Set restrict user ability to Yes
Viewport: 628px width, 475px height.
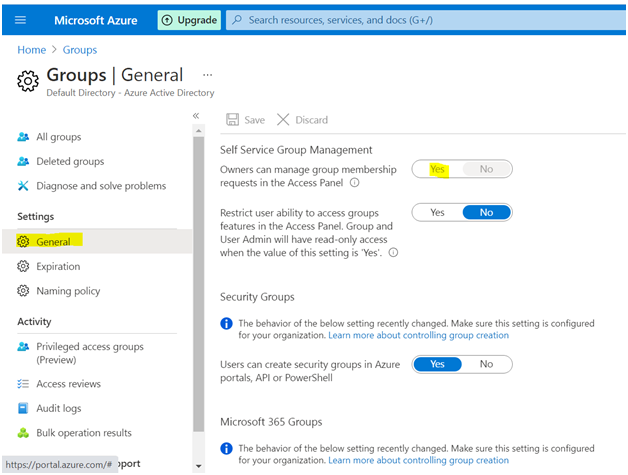437,212
